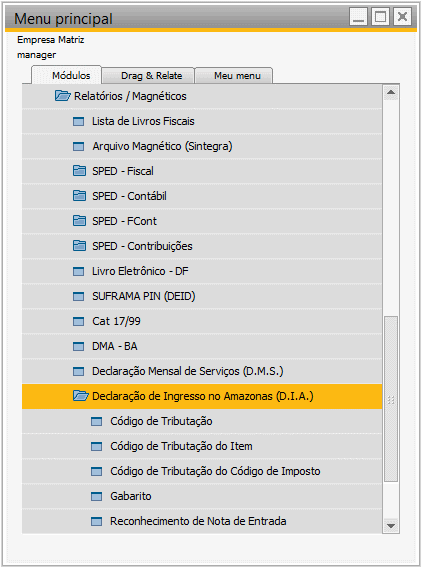This screenshot has height=567, width=422.
Task: Click the scrollbar up arrow
Action: click(391, 92)
